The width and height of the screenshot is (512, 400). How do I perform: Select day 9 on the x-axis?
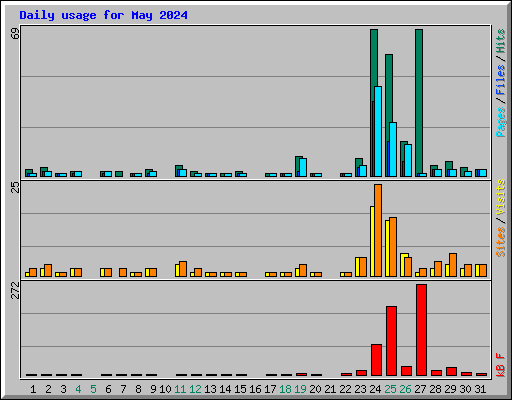(153, 389)
